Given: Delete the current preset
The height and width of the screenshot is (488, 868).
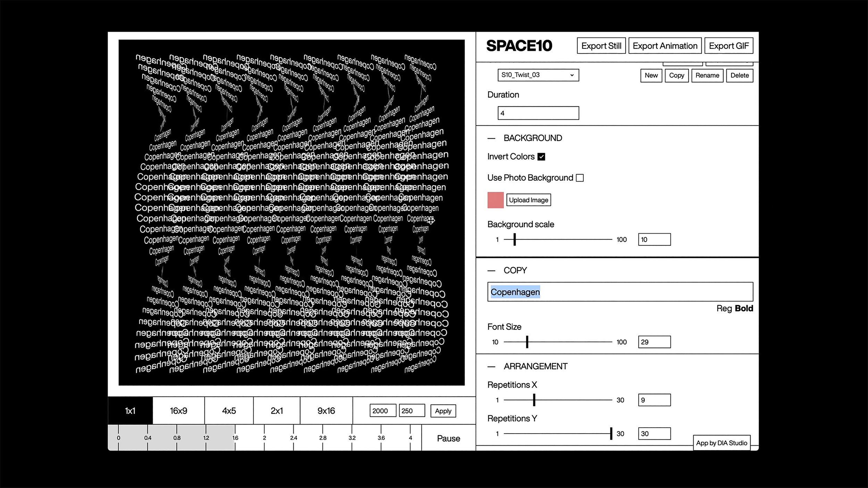Looking at the screenshot, I should coord(740,75).
